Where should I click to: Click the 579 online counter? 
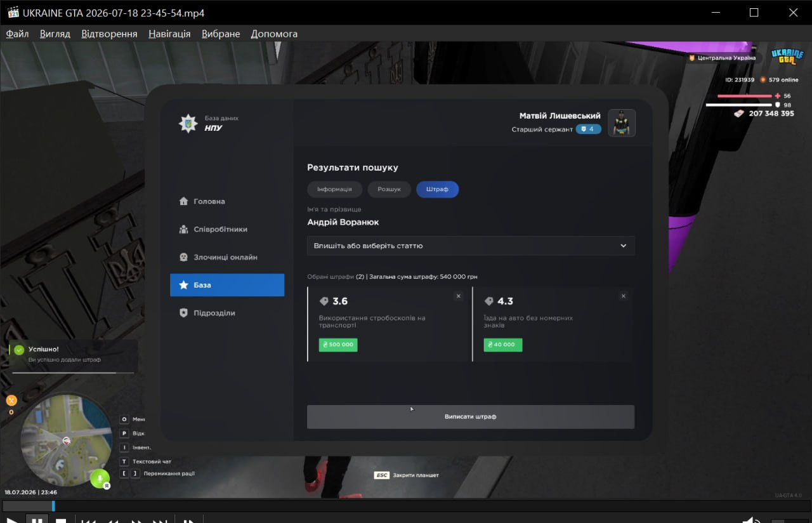point(783,80)
